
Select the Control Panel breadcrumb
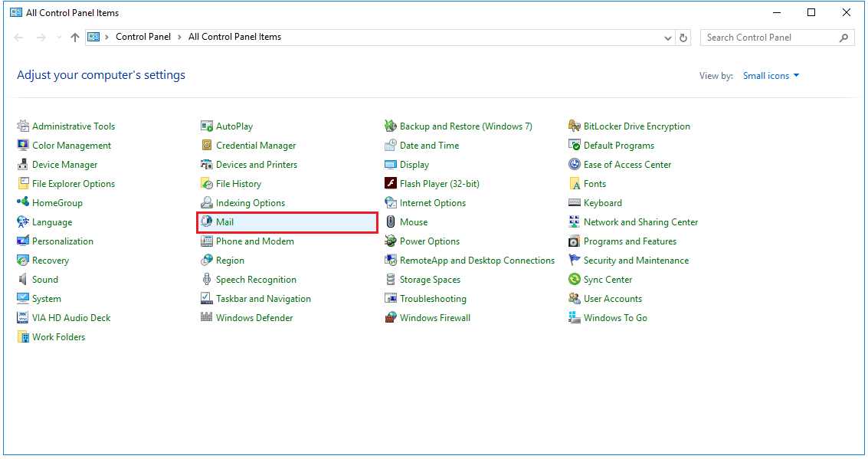[142, 37]
